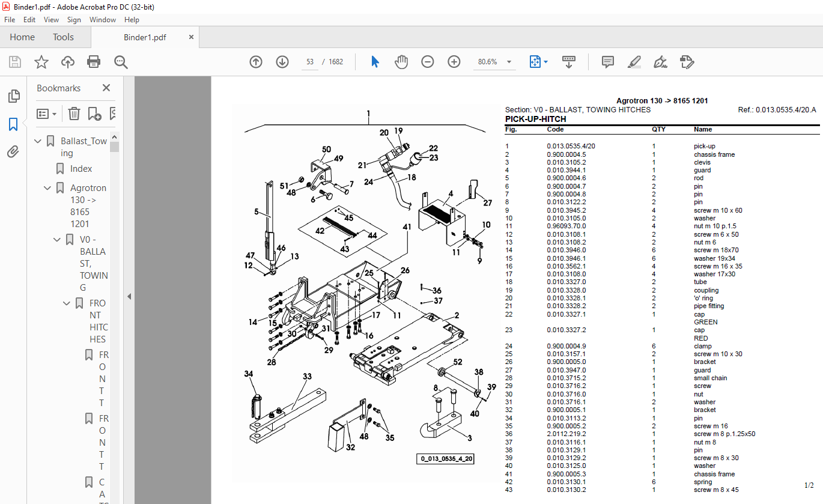823x504 pixels.
Task: Open the Sign menu
Action: (x=74, y=20)
